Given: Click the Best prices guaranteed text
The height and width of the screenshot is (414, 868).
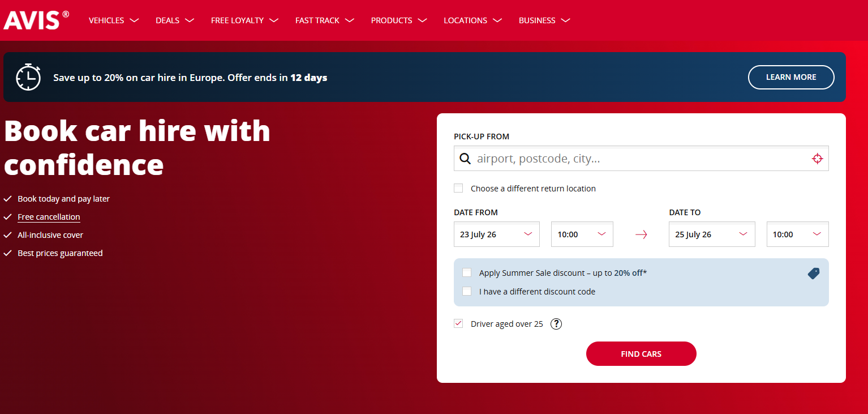Looking at the screenshot, I should 60,253.
